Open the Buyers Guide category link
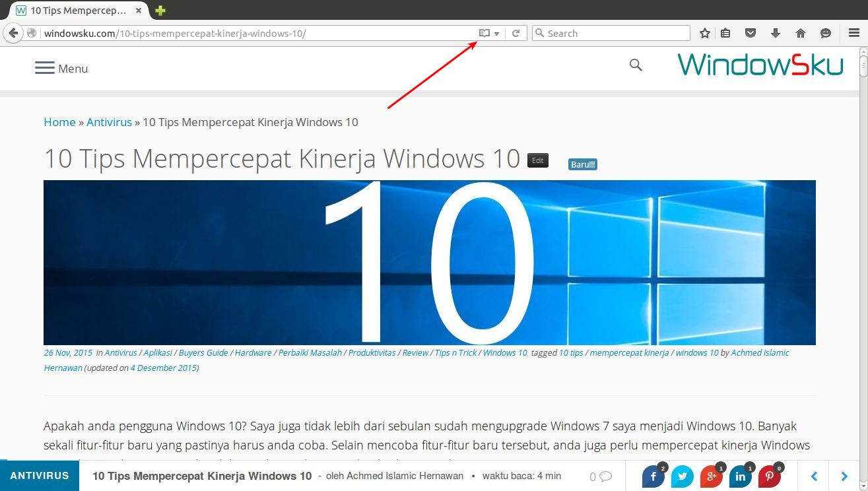The image size is (868, 491). click(x=203, y=352)
